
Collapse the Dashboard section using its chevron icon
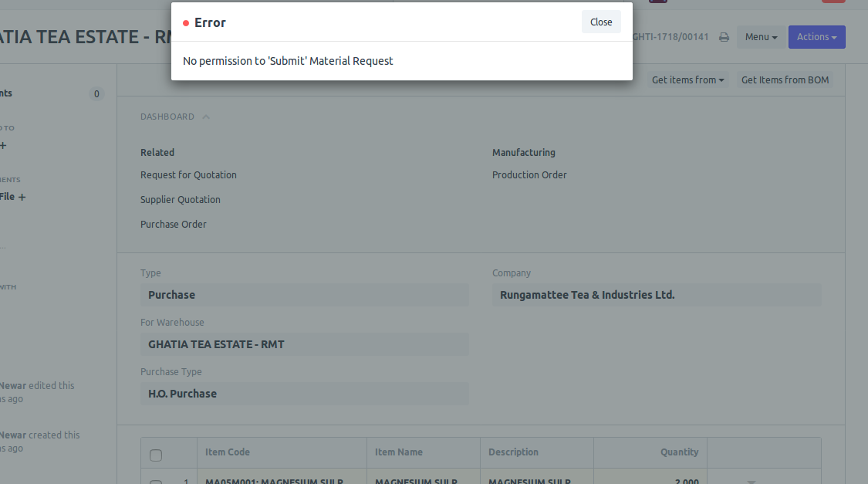[x=205, y=116]
